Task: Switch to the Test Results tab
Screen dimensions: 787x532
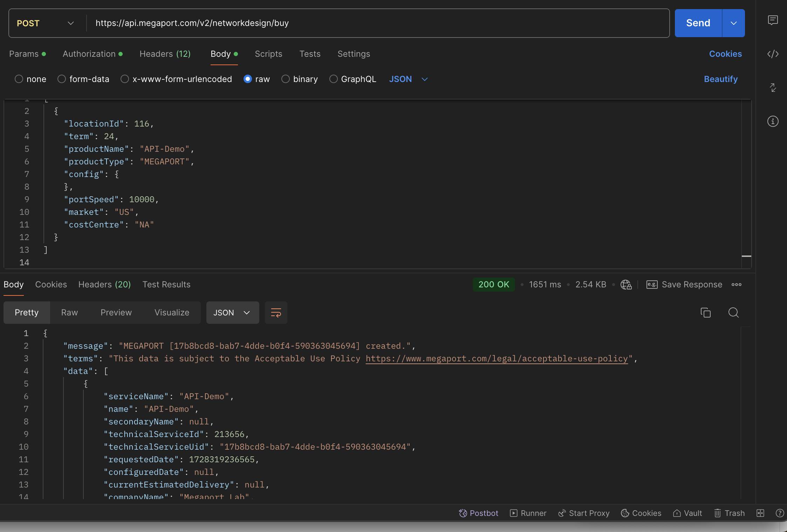Action: 166,285
